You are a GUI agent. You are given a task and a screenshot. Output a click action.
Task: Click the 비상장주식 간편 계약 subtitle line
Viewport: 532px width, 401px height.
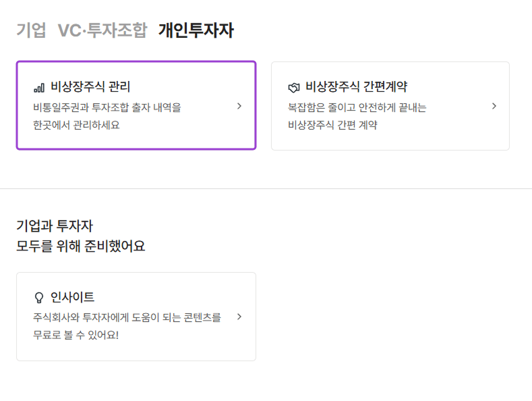pos(332,125)
